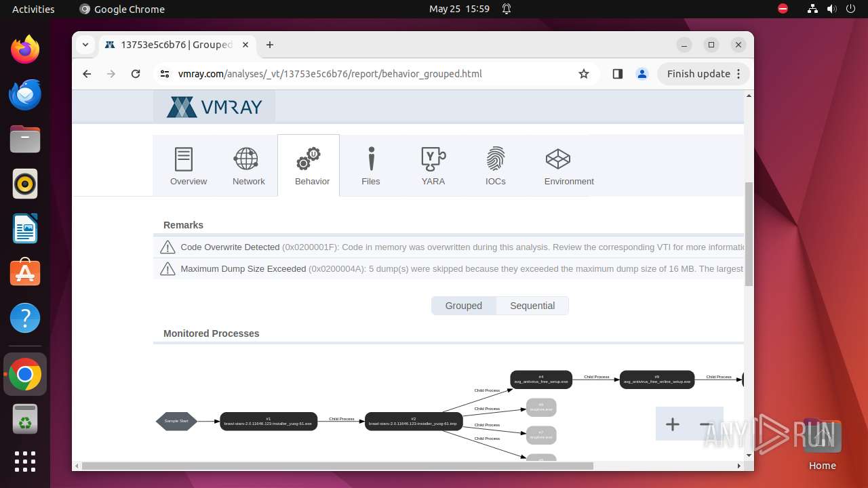Open the YARA report tab
The height and width of the screenshot is (488, 868).
(x=433, y=166)
